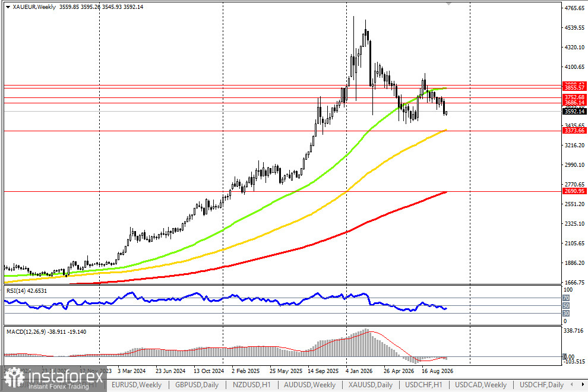Click the 3 Mar 2024 date label
Image resolution: width=588 pixels, height=392 pixels.
(132, 371)
